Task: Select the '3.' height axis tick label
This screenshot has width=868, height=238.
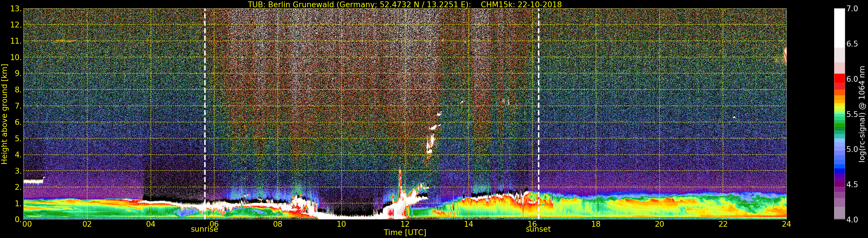Action: 18,171
